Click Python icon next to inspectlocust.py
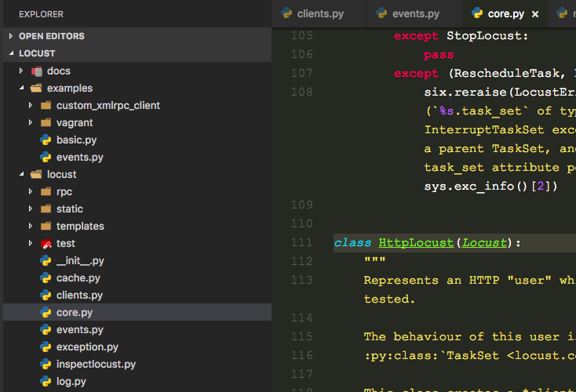This screenshot has width=576, height=392. pyautogui.click(x=46, y=364)
